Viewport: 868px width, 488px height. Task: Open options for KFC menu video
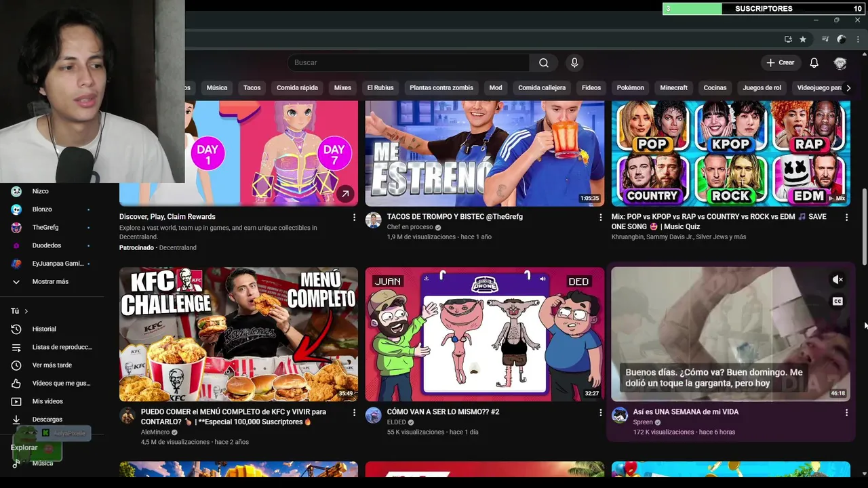354,412
